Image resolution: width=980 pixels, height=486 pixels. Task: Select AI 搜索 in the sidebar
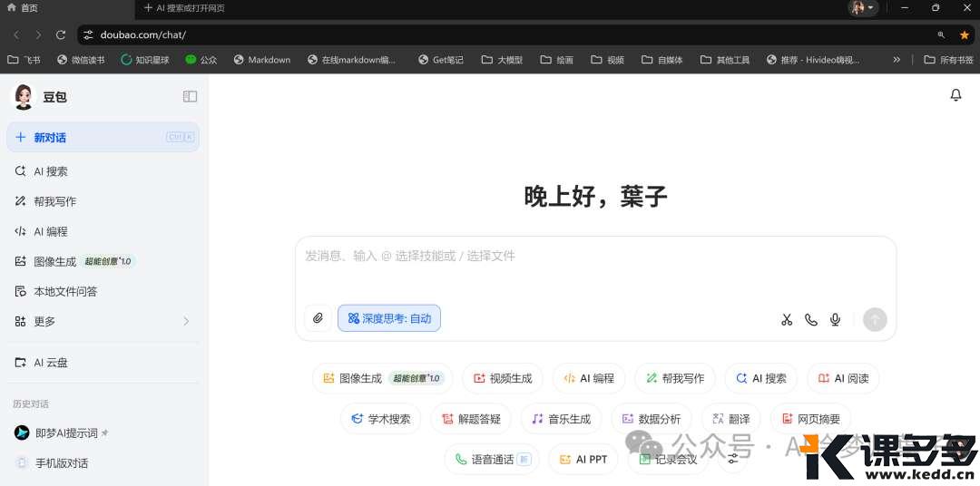click(51, 171)
